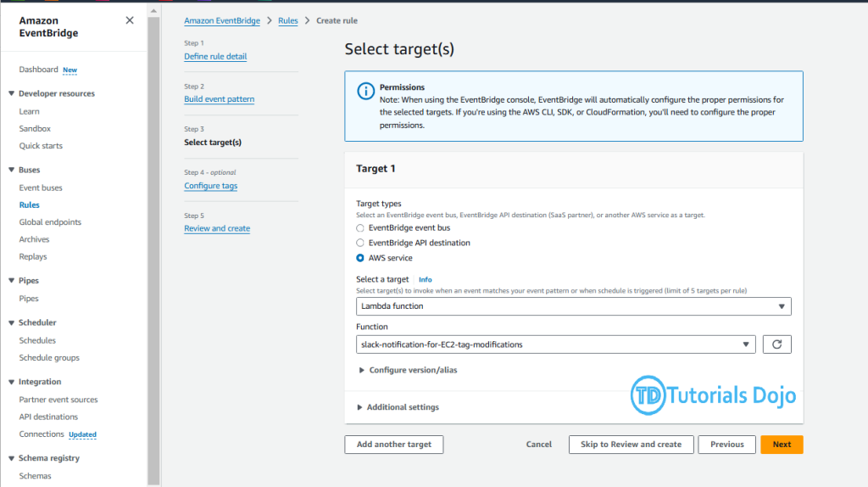
Task: Select EventBridge event bus radio button
Action: 360,228
